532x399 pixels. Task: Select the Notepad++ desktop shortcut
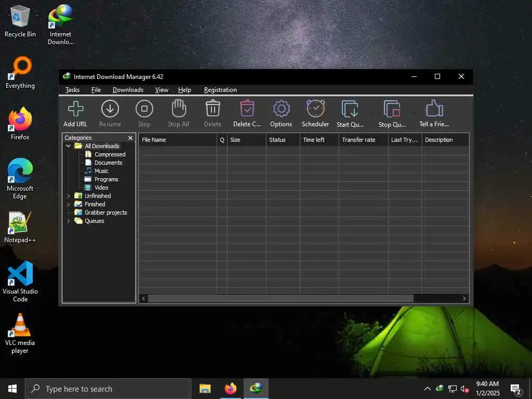tap(20, 227)
